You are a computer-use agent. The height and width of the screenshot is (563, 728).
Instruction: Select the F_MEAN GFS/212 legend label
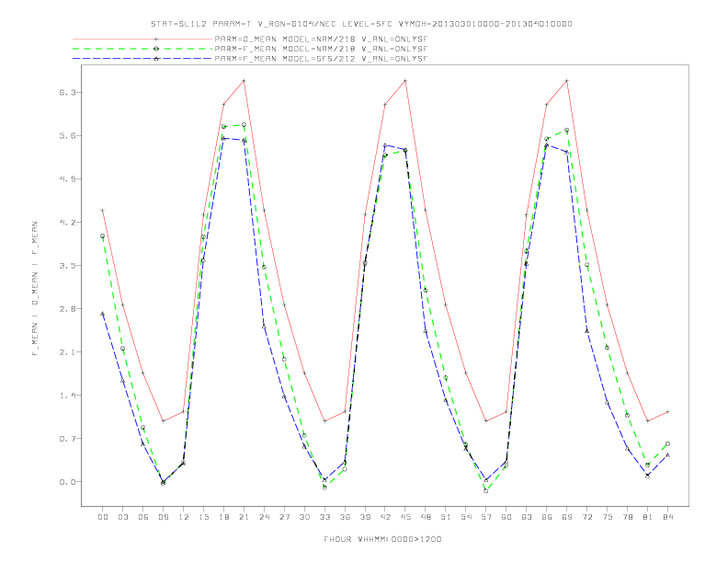coord(321,59)
